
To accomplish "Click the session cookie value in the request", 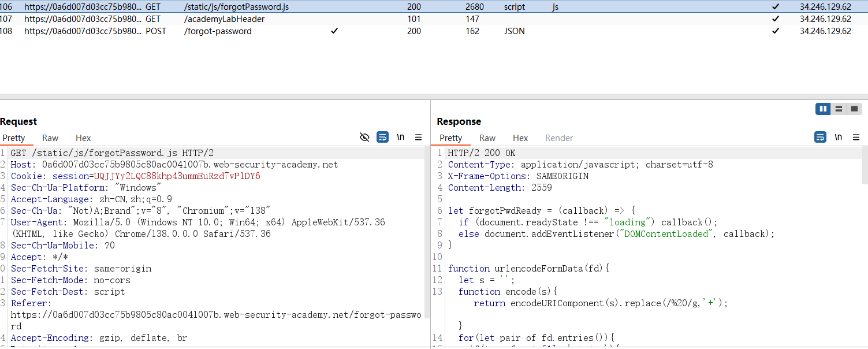I will tap(177, 176).
